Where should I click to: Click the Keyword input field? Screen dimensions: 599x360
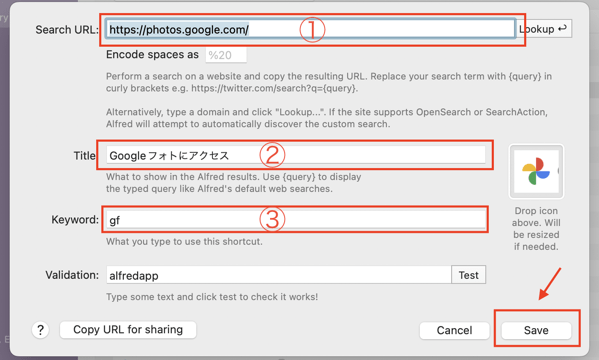click(296, 220)
